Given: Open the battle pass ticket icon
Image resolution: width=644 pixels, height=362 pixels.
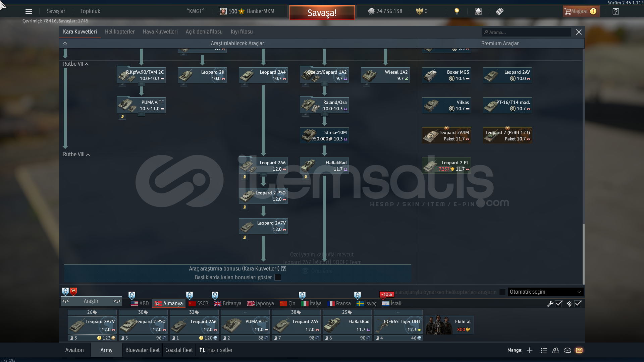Looking at the screenshot, I should click(500, 11).
